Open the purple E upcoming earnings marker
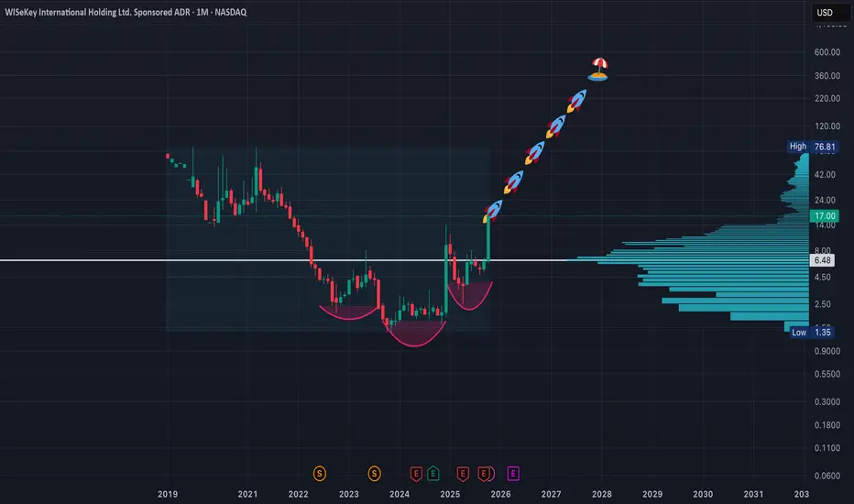The height and width of the screenshot is (504, 854). (513, 474)
